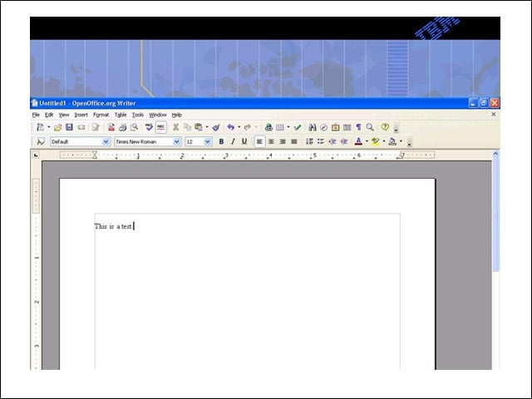The height and width of the screenshot is (399, 532).
Task: Open Data Sources icon
Action: pyautogui.click(x=347, y=127)
